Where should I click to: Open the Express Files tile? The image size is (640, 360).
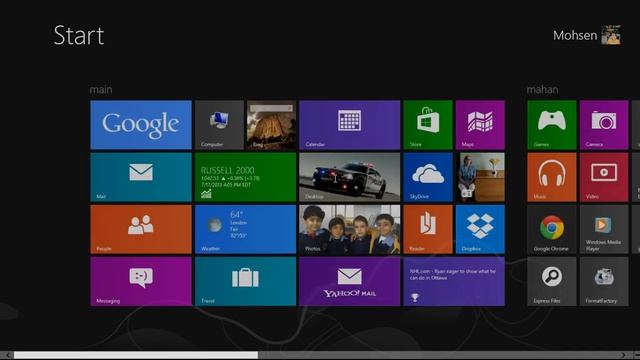pyautogui.click(x=552, y=282)
